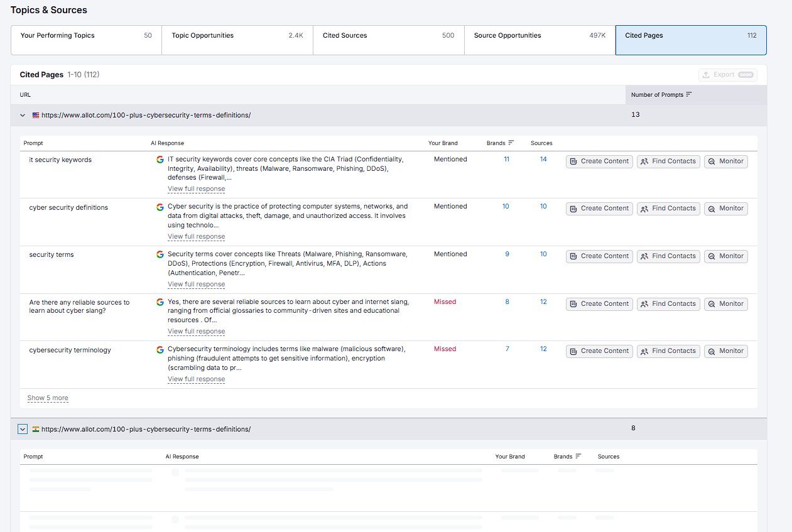Collapse the first allot.com URL row

[x=23, y=116]
